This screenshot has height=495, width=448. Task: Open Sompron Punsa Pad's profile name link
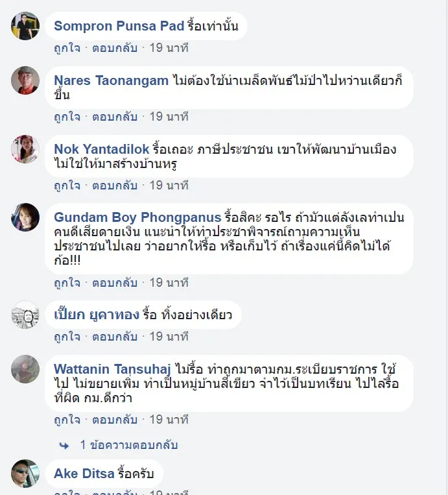[x=119, y=26]
